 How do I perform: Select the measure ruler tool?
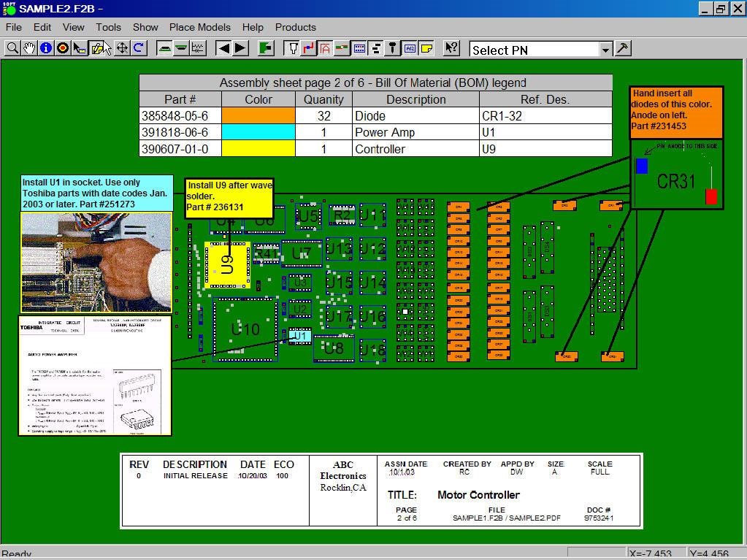pyautogui.click(x=79, y=49)
